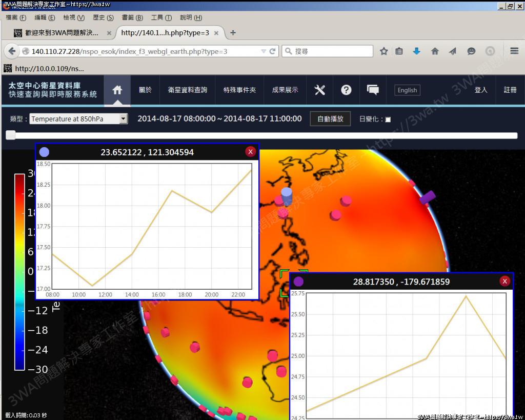Screen dimensions: 525x420
Task: Open the chat bubbles feedback icon
Action: pos(373,90)
